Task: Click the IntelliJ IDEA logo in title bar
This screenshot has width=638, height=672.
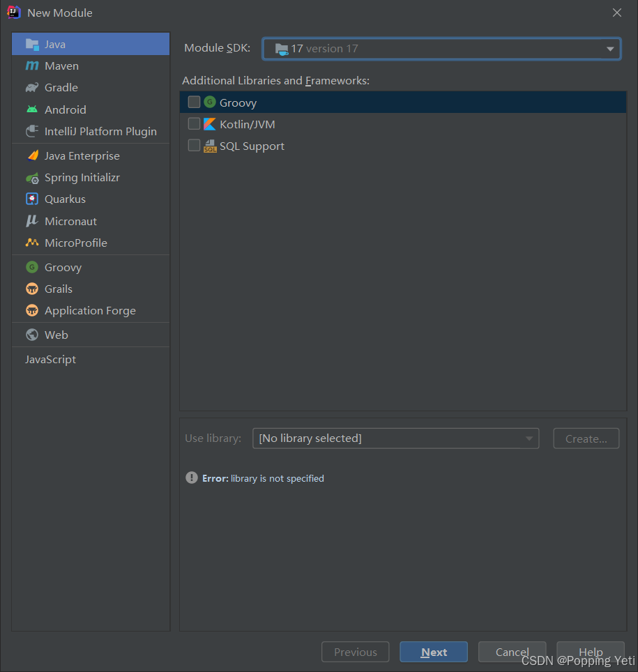Action: click(x=14, y=13)
